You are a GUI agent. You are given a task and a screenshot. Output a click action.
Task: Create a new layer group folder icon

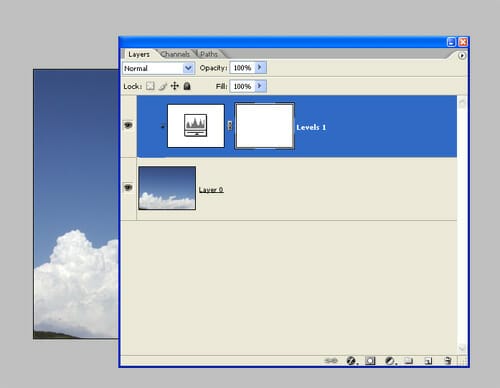409,361
